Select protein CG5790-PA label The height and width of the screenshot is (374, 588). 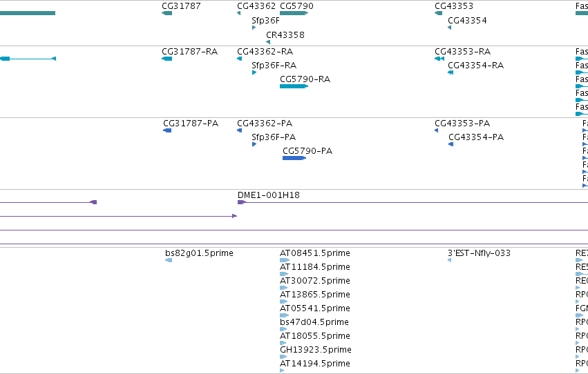pos(307,151)
